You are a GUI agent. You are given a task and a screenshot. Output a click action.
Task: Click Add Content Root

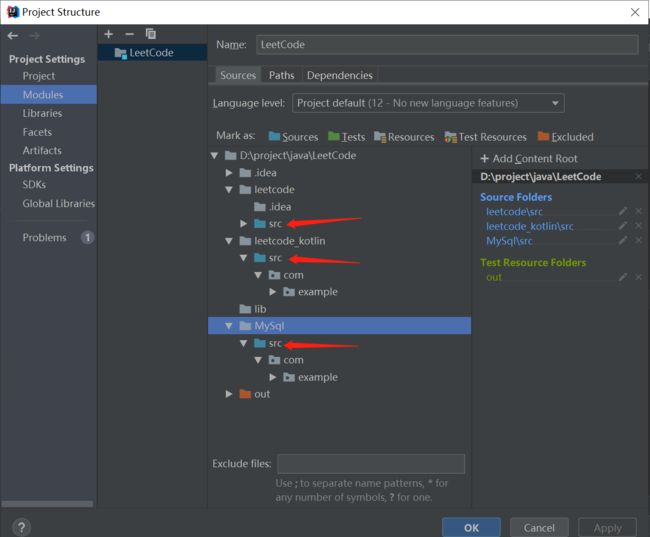point(529,158)
